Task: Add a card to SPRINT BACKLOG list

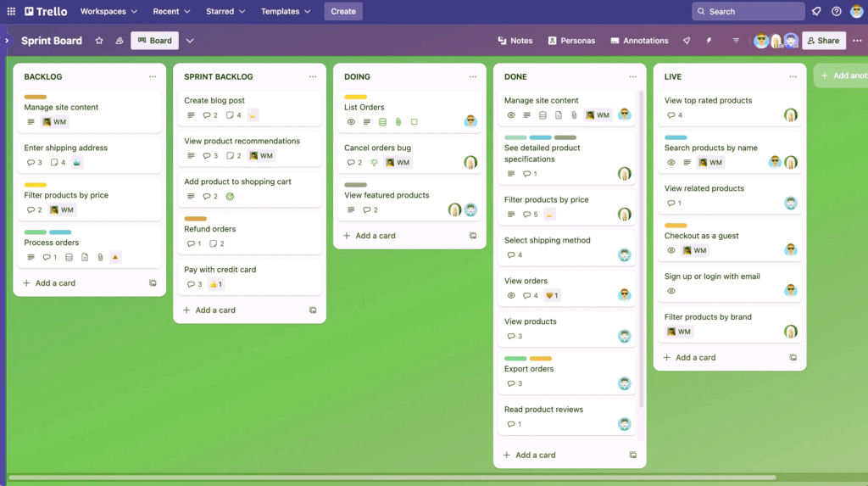Action: tap(209, 310)
